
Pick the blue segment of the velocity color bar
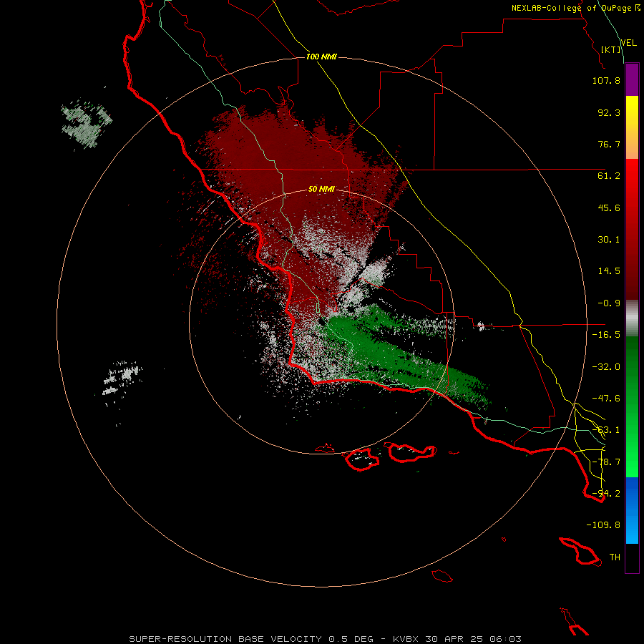coord(632,510)
